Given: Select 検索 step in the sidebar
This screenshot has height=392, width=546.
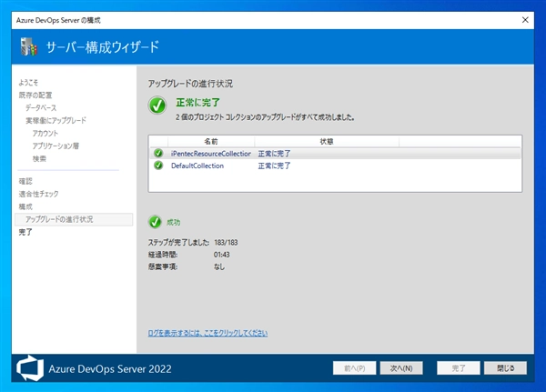Looking at the screenshot, I should click(39, 158).
